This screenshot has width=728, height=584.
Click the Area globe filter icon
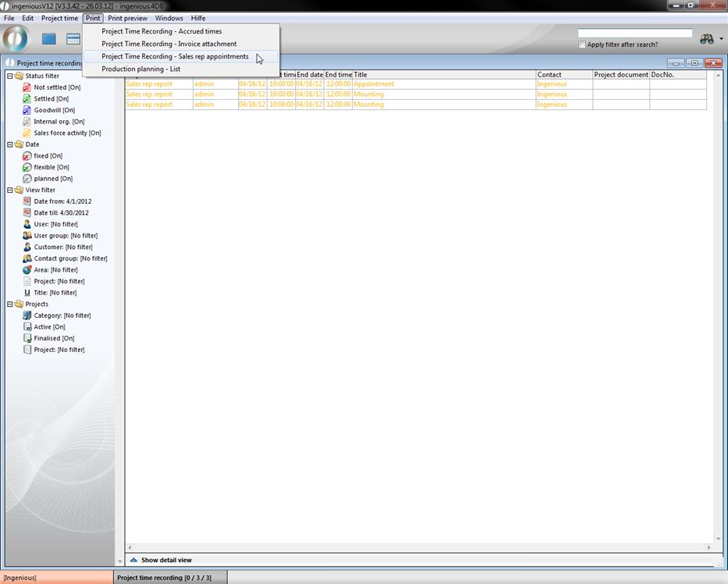point(27,270)
